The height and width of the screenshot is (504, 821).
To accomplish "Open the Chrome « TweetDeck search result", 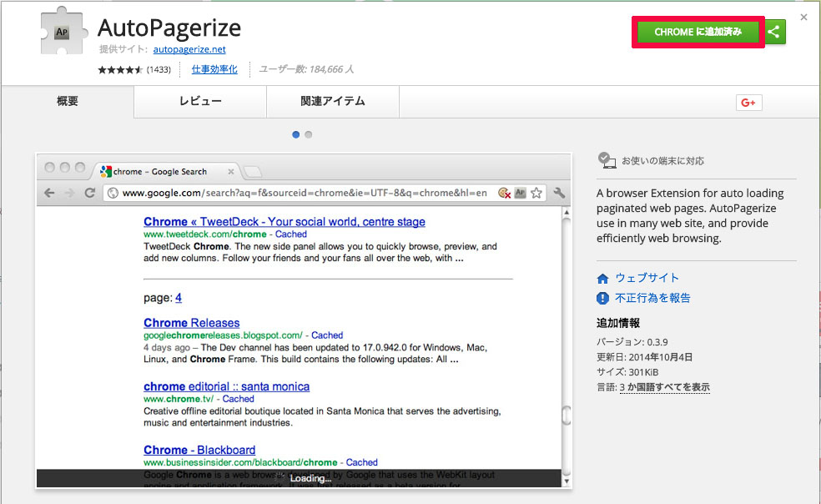I will 285,222.
